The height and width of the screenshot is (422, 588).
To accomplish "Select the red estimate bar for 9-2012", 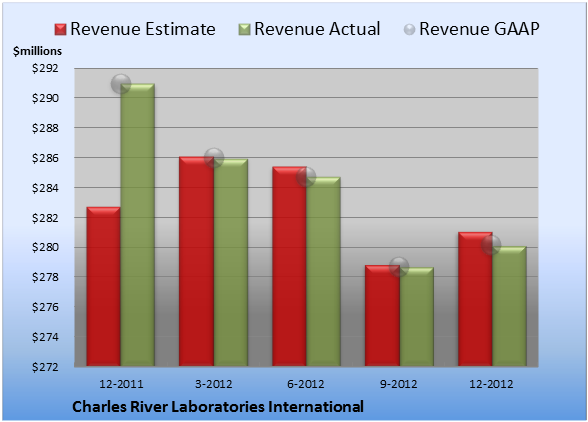I will coord(382,316).
